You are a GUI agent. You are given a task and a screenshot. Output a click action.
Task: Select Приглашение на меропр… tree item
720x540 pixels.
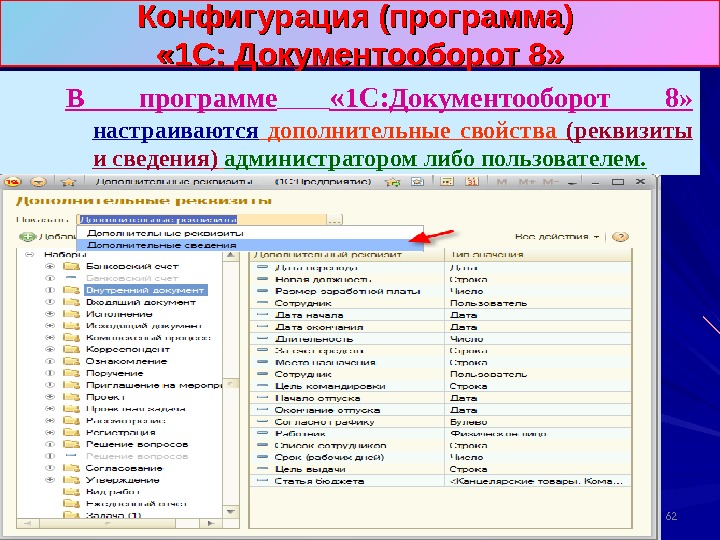pyautogui.click(x=153, y=385)
